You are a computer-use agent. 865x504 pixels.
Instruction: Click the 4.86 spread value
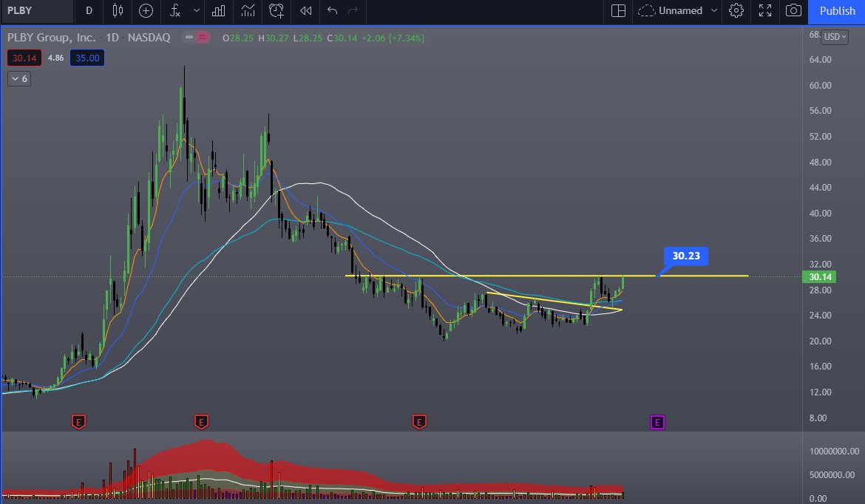(55, 58)
